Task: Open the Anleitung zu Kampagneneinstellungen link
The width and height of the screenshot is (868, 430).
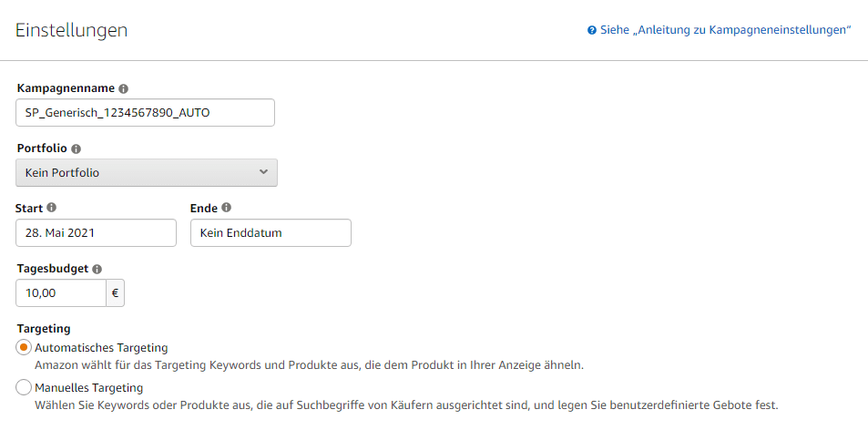Action: coord(725,30)
